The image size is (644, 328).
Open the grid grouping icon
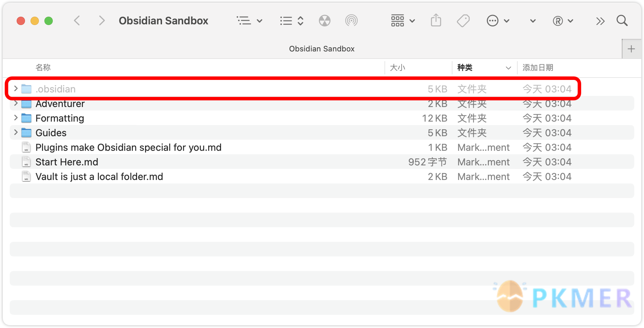[x=398, y=21]
